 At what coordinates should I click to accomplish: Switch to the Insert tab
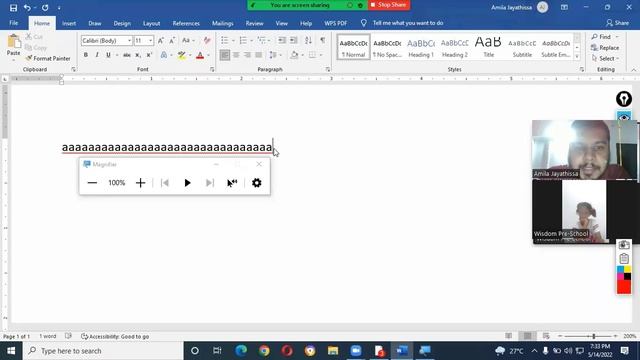[69, 23]
